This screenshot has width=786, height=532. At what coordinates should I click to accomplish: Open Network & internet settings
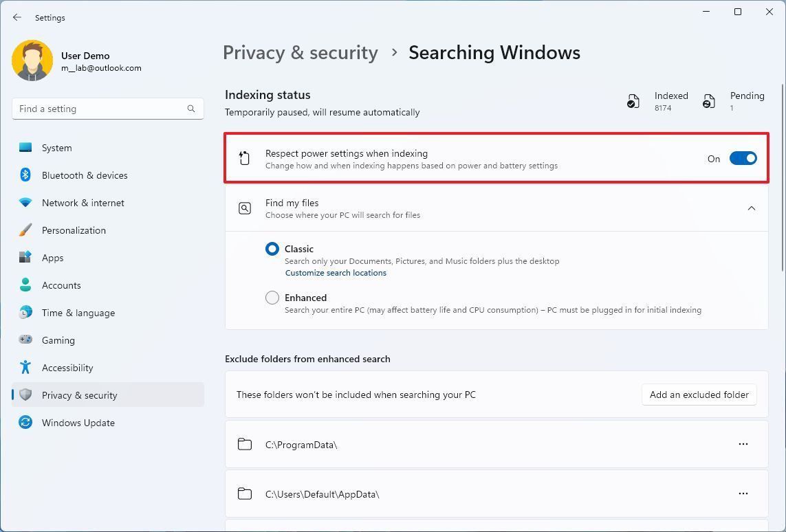click(x=83, y=203)
